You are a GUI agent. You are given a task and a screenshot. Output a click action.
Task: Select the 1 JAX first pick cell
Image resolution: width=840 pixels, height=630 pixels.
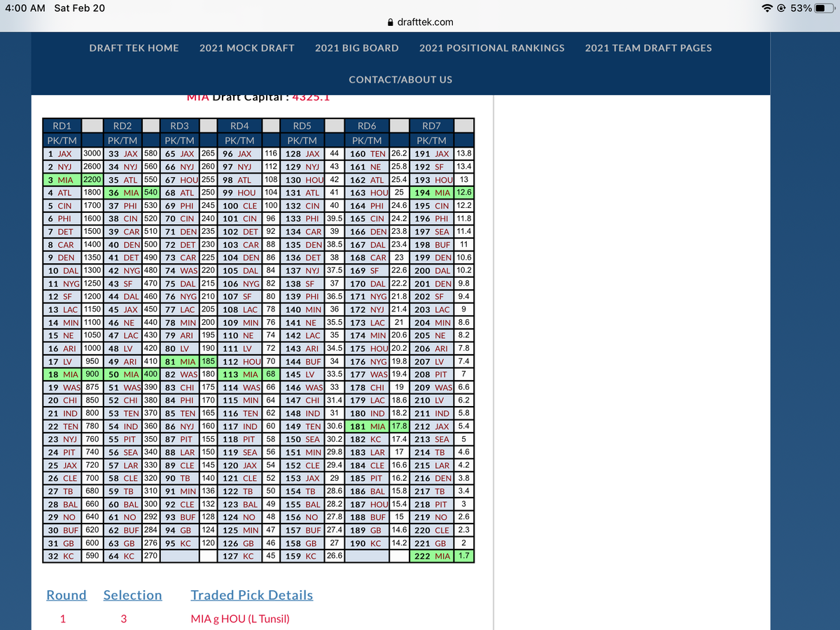tap(62, 153)
